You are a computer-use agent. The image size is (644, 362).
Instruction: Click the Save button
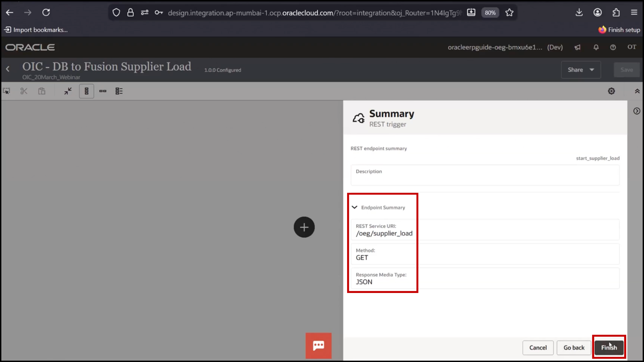coord(627,70)
